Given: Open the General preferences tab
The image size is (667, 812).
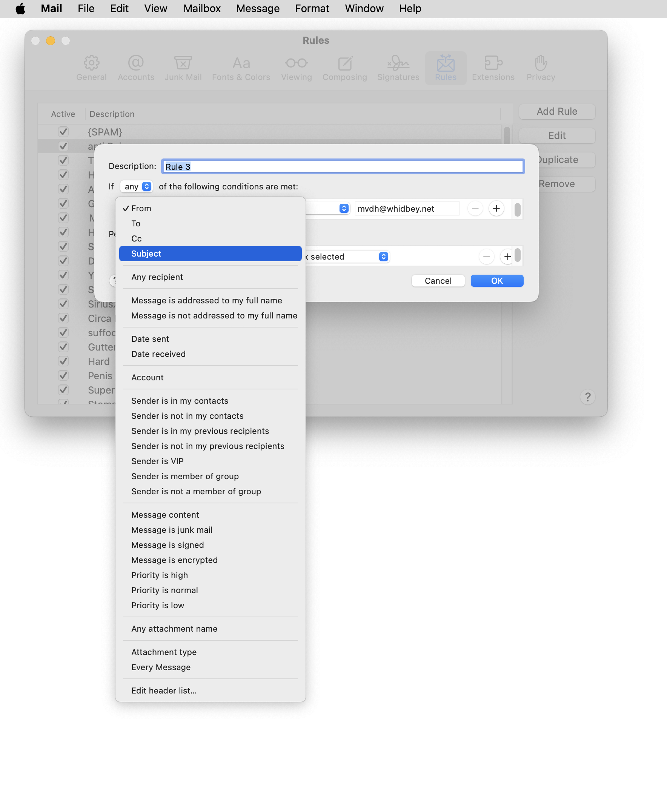Looking at the screenshot, I should coord(91,68).
